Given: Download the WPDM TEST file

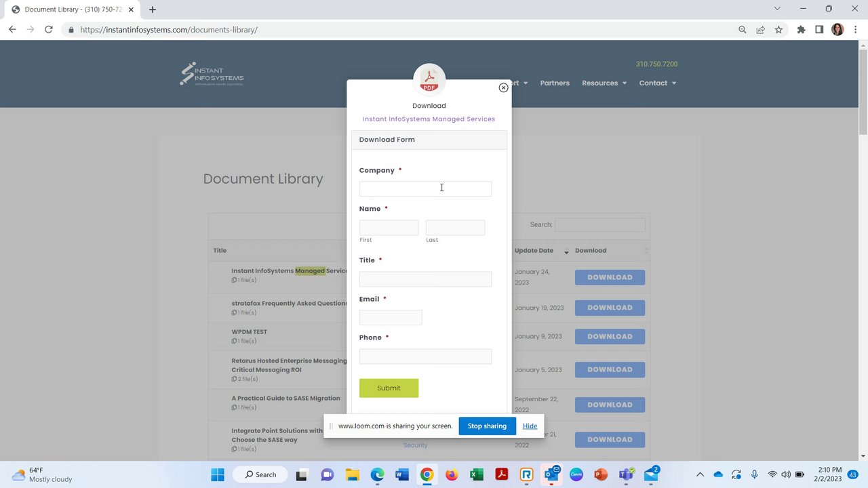Looking at the screenshot, I should (610, 336).
